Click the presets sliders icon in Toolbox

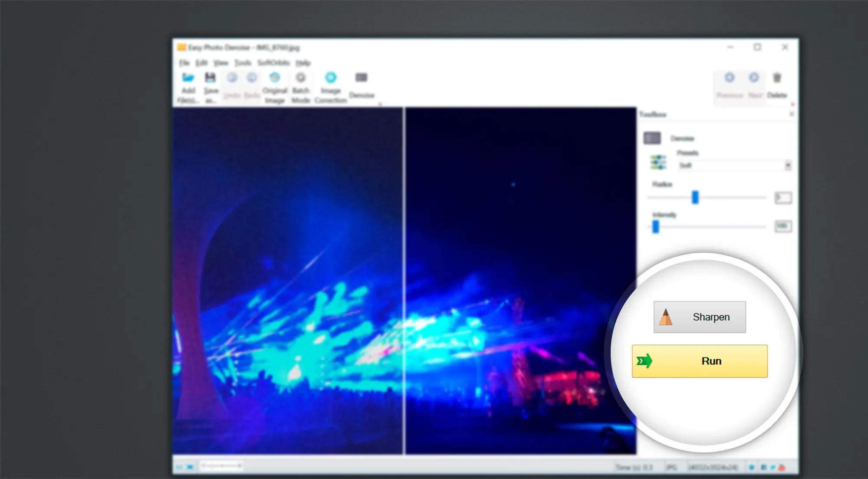pos(658,162)
